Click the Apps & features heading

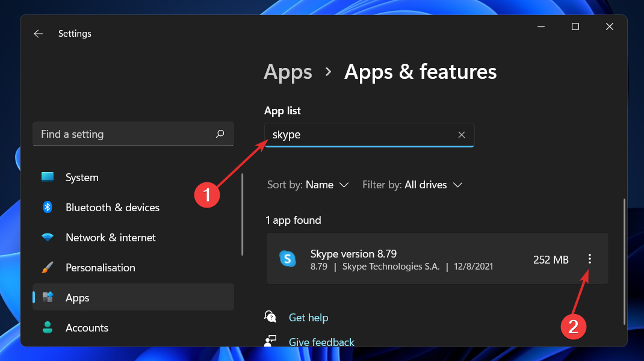420,72
